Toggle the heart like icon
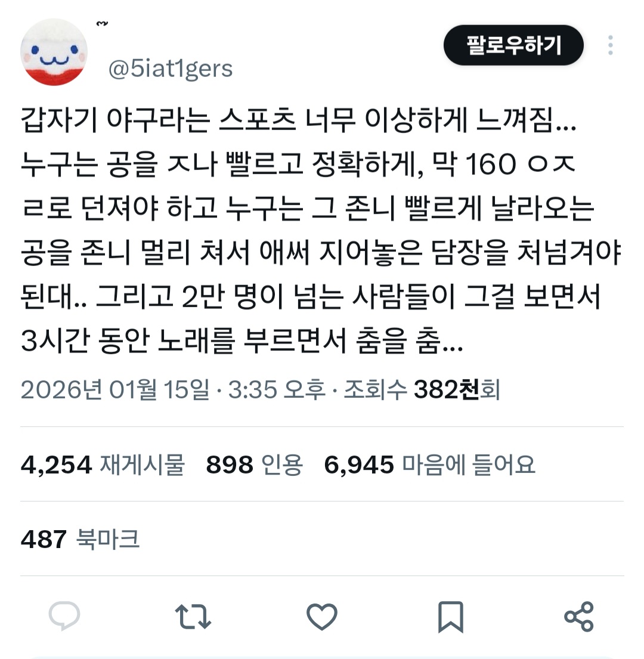644x659 pixels. [322, 617]
